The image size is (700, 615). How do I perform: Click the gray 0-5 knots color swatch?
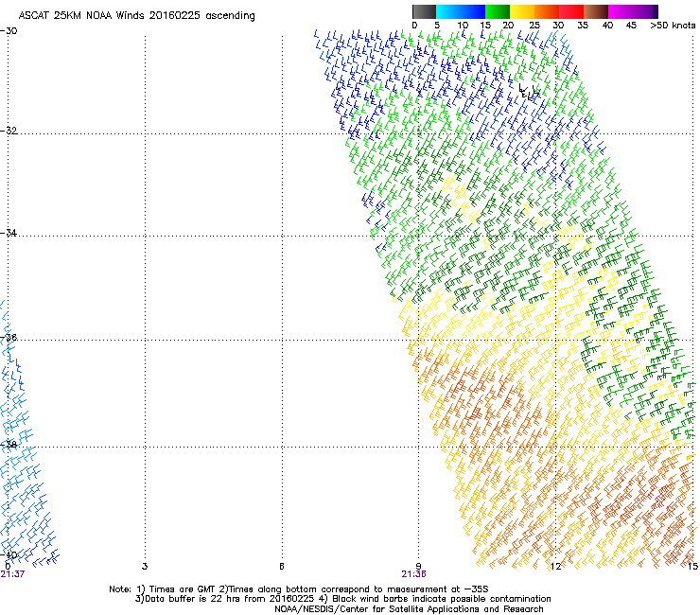[424, 11]
